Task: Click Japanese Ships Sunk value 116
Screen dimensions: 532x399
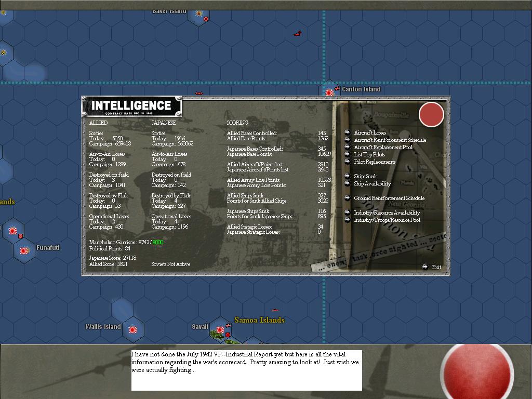Action: point(322,211)
